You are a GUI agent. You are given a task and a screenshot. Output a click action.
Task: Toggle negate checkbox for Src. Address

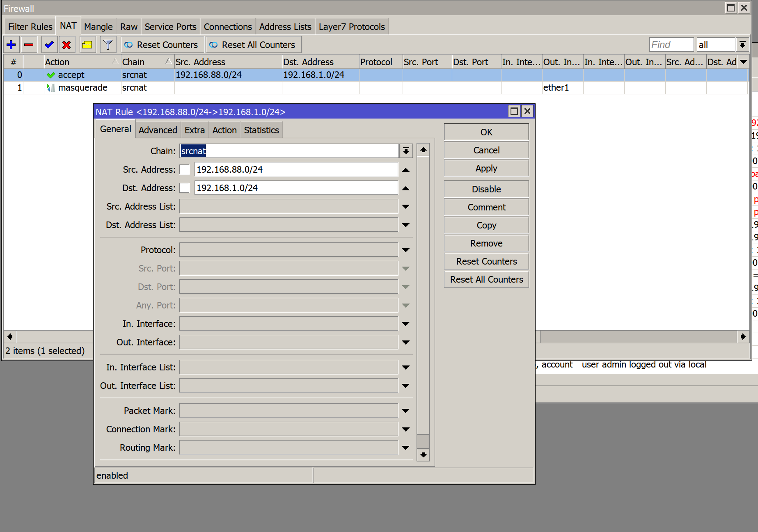[184, 169]
